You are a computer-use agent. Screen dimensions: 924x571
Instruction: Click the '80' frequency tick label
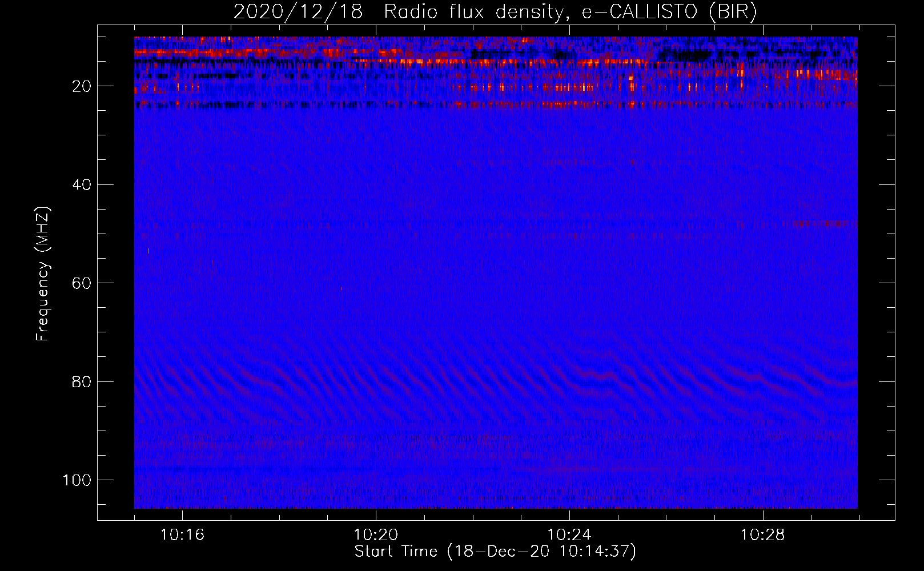coord(82,382)
